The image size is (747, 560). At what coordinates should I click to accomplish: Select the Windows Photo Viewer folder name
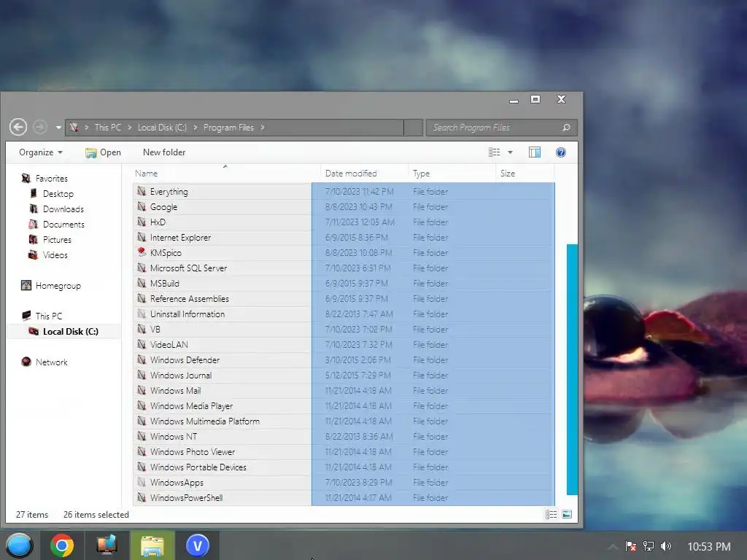[193, 451]
